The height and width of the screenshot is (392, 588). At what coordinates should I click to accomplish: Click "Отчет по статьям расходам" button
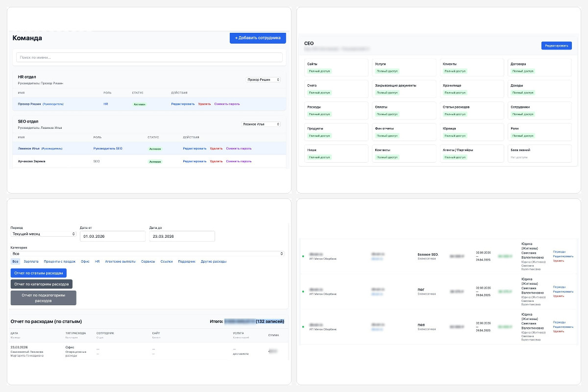(39, 273)
